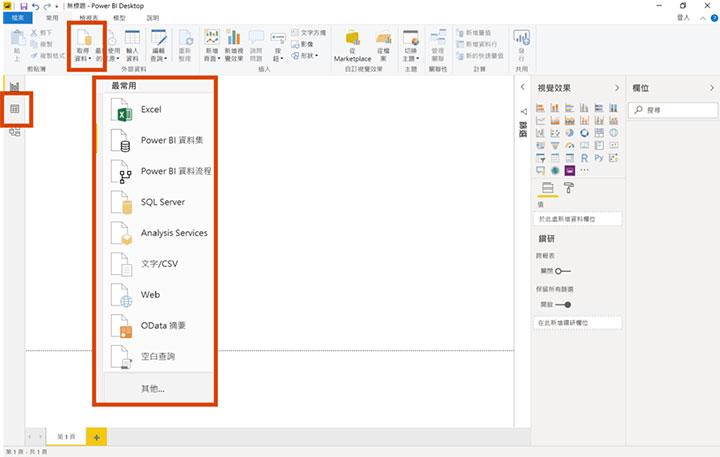The height and width of the screenshot is (457, 720).
Task: Pick the donut chart visual
Action: click(584, 133)
